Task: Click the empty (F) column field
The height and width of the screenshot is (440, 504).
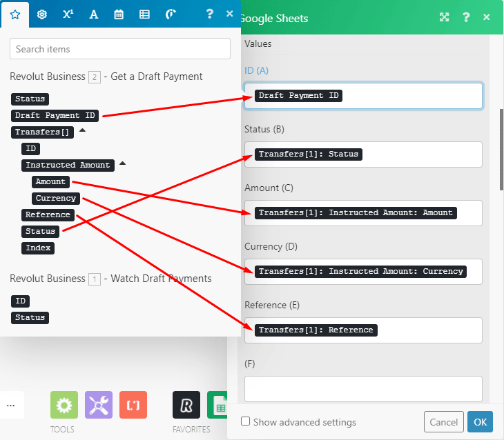Action: click(363, 388)
